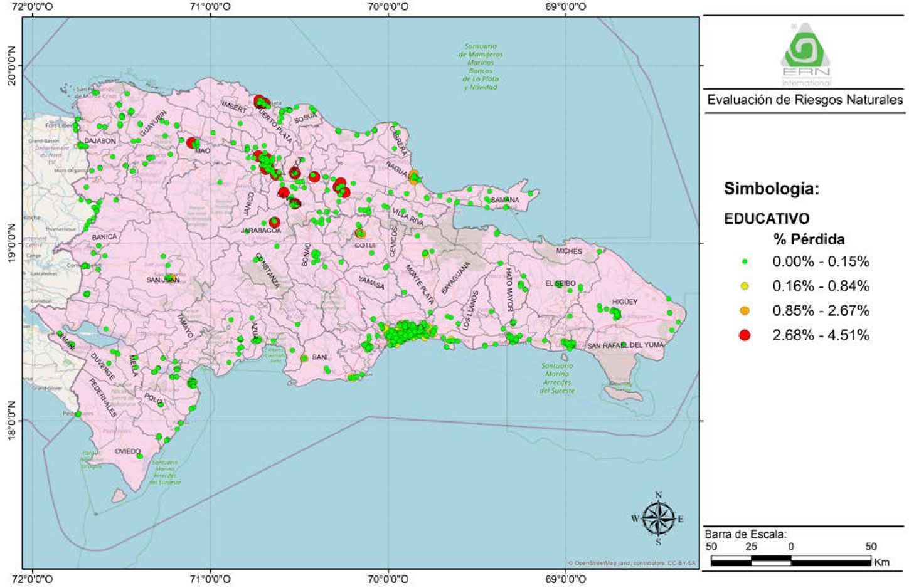The image size is (909, 588).
Task: Select the OVIEDO label in the southwest
Action: pyautogui.click(x=127, y=451)
